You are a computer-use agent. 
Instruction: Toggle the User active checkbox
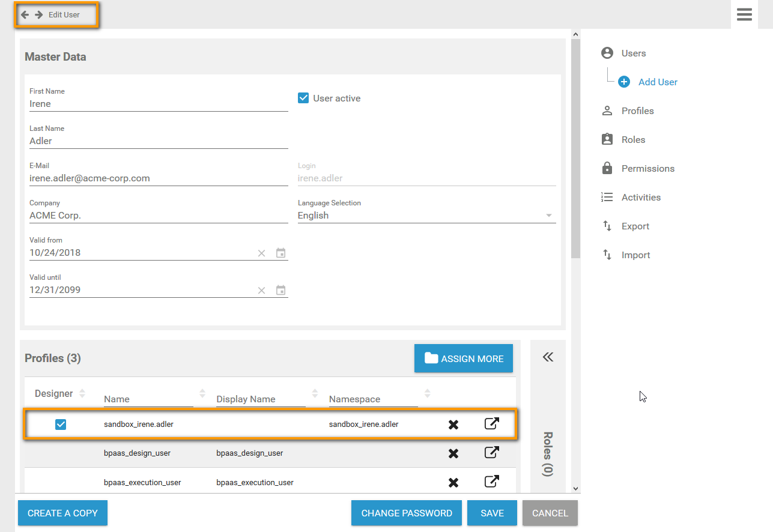pos(303,98)
